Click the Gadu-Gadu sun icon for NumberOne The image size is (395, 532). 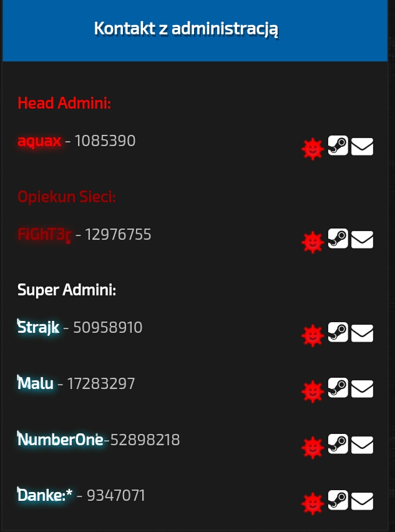click(x=312, y=447)
